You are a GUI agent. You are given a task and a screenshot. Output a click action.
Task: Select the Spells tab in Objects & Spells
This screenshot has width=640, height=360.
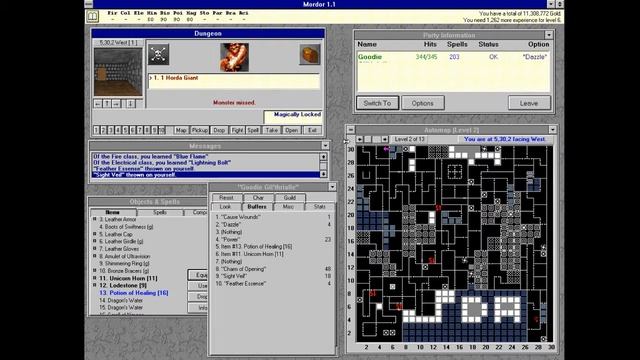(x=160, y=212)
